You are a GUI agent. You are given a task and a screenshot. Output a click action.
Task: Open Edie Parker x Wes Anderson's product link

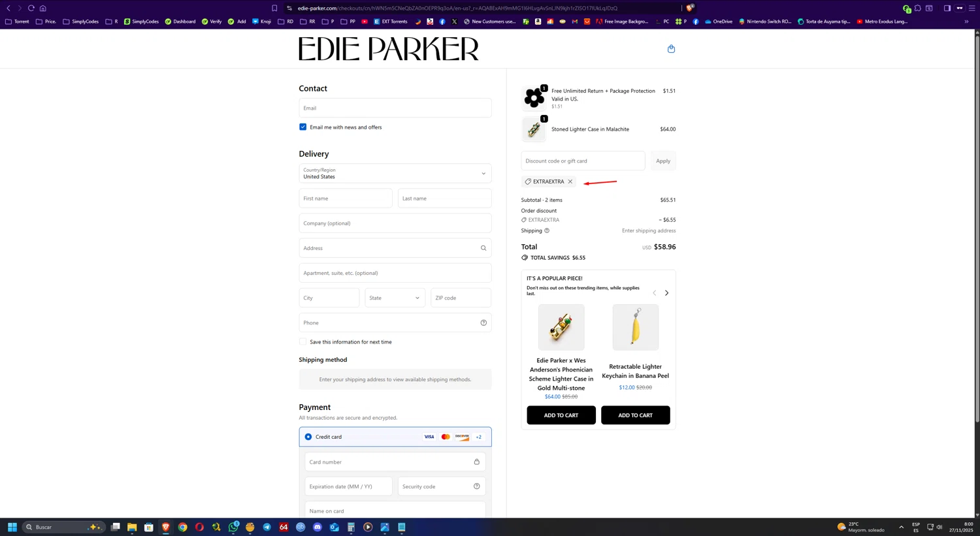pos(561,374)
